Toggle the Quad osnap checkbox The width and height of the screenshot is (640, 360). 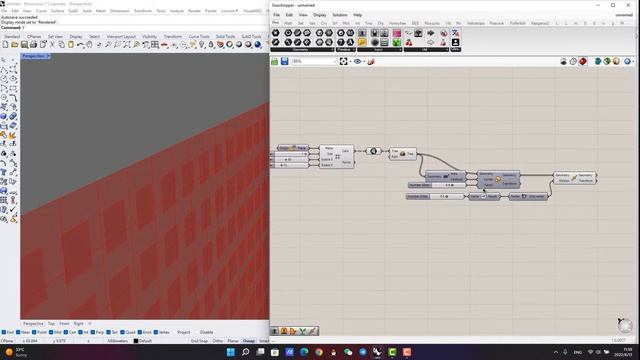(122, 332)
